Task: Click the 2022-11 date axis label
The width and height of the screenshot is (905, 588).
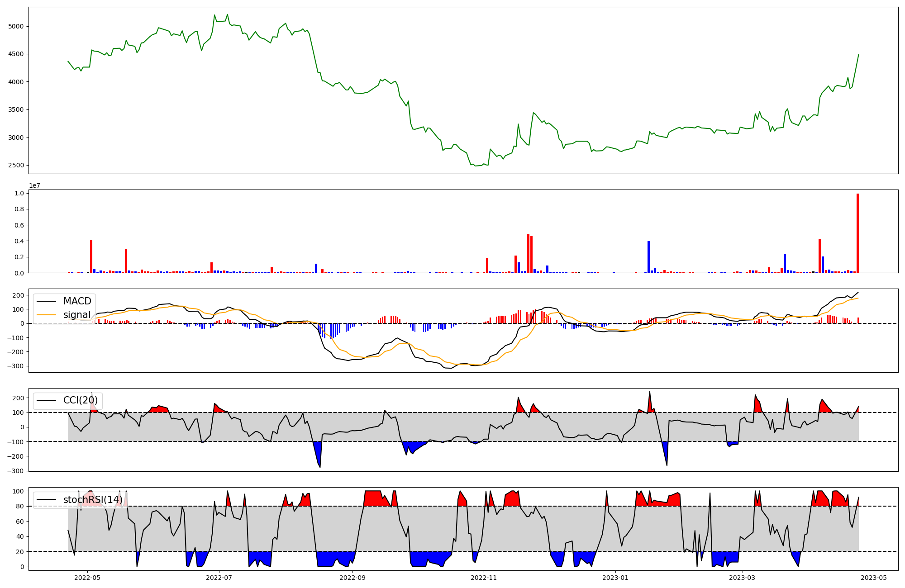Action: 484,578
